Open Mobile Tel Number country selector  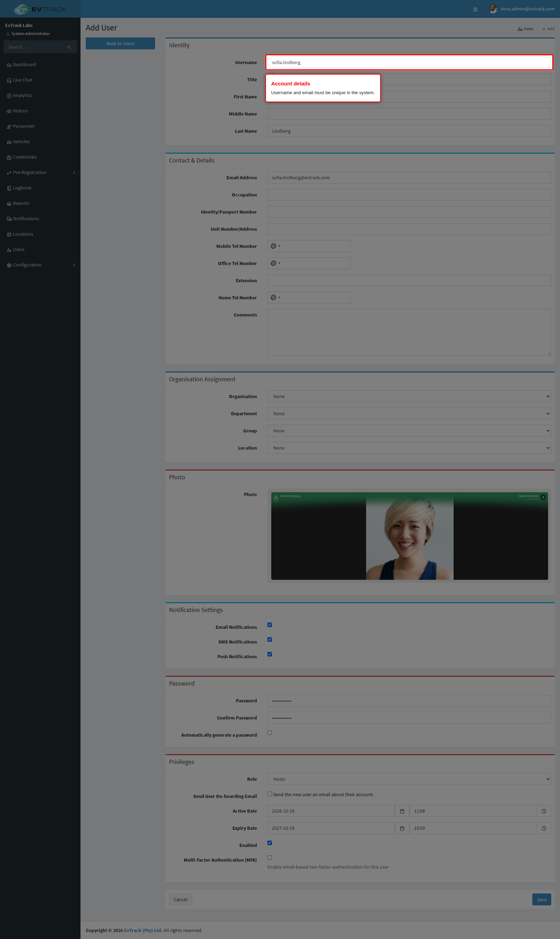pyautogui.click(x=275, y=246)
